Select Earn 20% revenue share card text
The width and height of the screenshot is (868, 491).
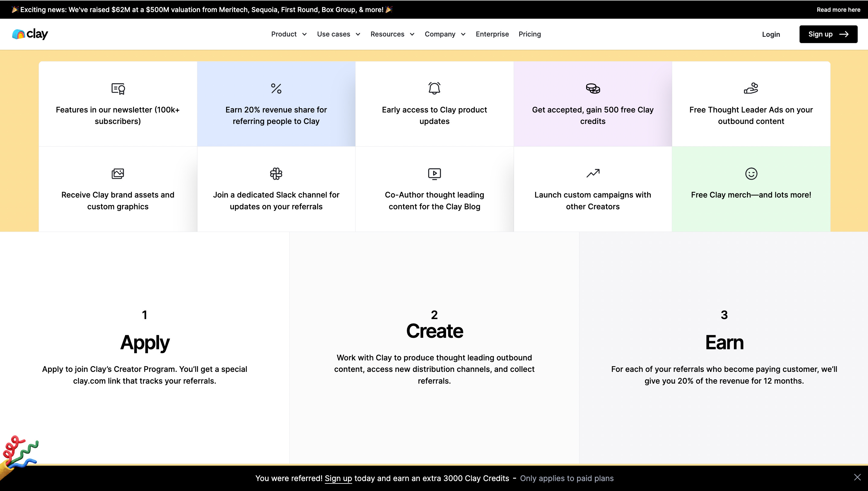pyautogui.click(x=276, y=115)
